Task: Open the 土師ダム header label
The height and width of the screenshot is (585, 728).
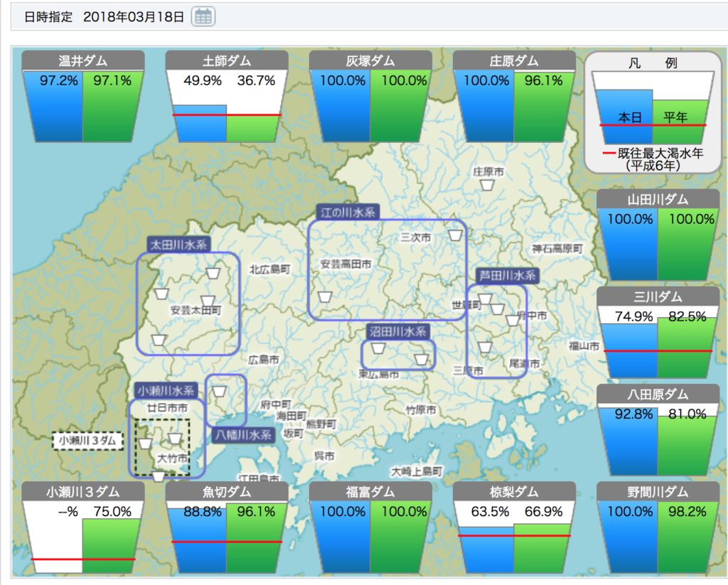Action: [227, 61]
